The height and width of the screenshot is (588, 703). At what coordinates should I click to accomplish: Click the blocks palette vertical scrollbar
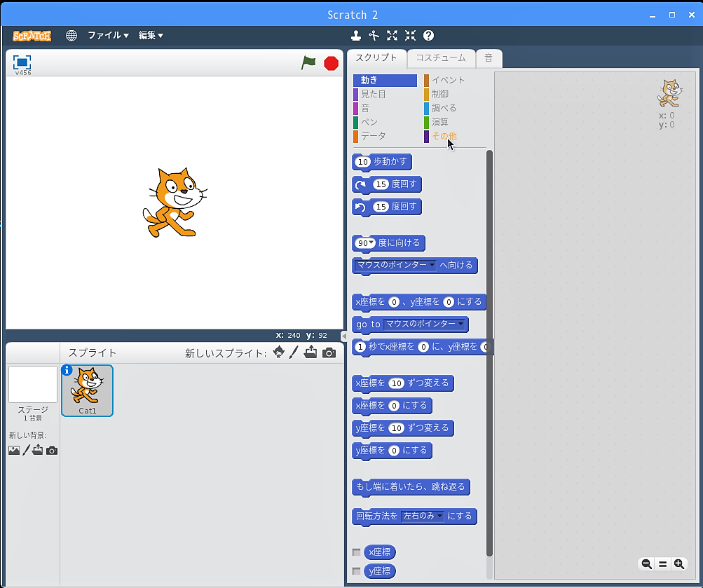point(490,353)
